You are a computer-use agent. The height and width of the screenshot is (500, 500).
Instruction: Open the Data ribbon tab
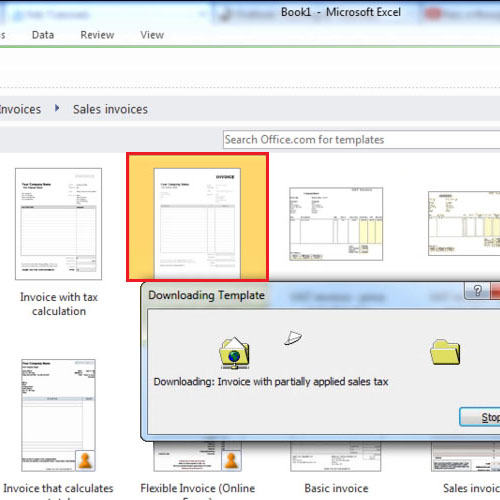pos(43,35)
